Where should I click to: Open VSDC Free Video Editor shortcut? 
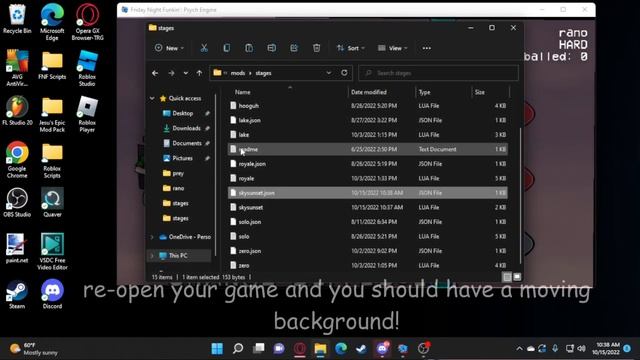pyautogui.click(x=52, y=252)
